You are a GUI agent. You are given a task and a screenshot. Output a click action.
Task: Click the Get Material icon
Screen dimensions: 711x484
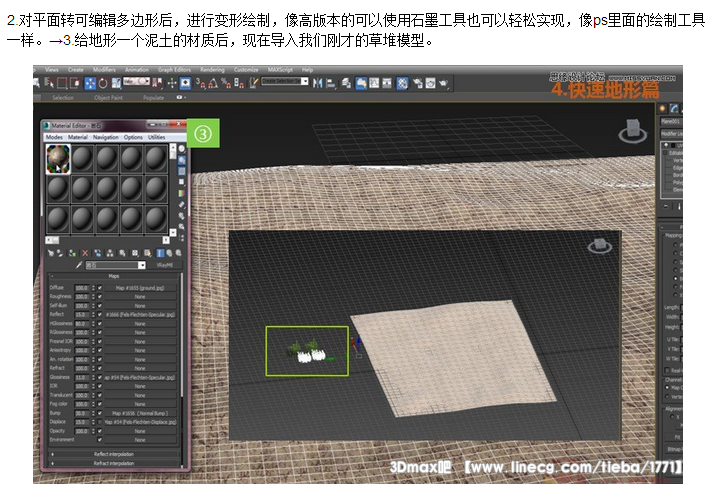[51, 253]
